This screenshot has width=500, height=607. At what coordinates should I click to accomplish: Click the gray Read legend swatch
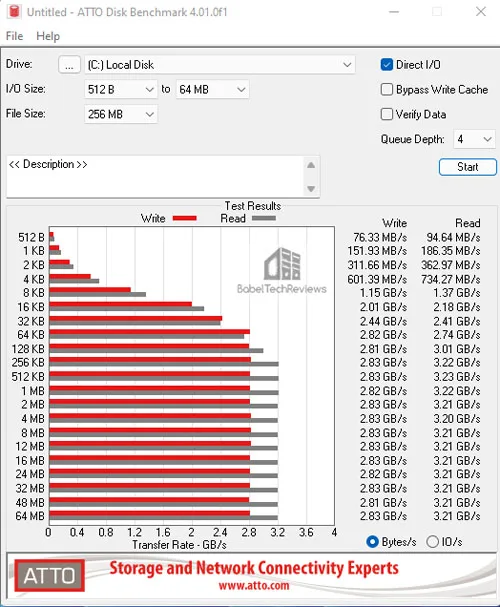point(264,218)
